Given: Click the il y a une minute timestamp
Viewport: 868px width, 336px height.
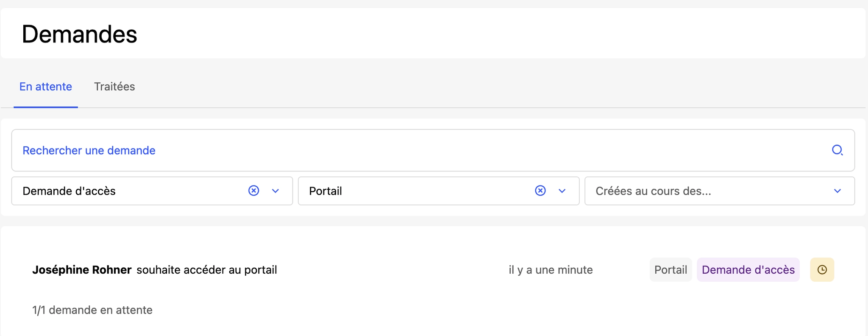Looking at the screenshot, I should [551, 270].
